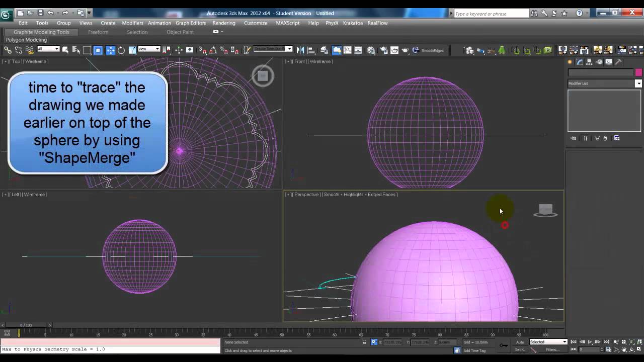Activate the Select and Rotate tool
Viewport: 644px width, 362px height.
coord(121,50)
